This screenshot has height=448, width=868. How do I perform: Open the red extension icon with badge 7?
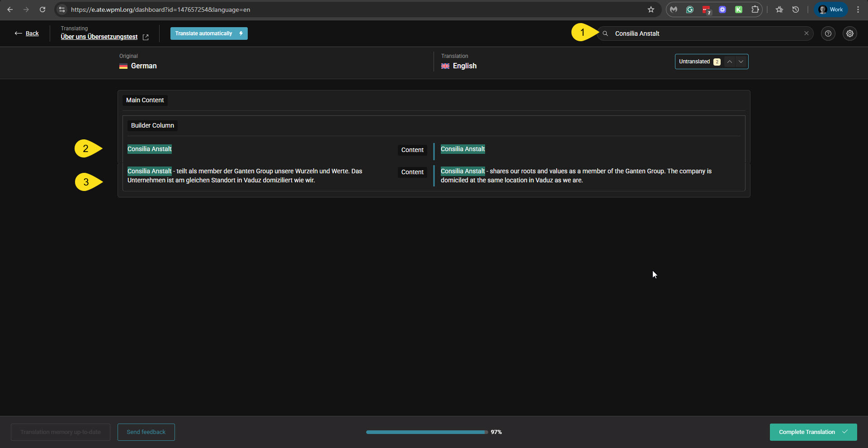tap(706, 10)
